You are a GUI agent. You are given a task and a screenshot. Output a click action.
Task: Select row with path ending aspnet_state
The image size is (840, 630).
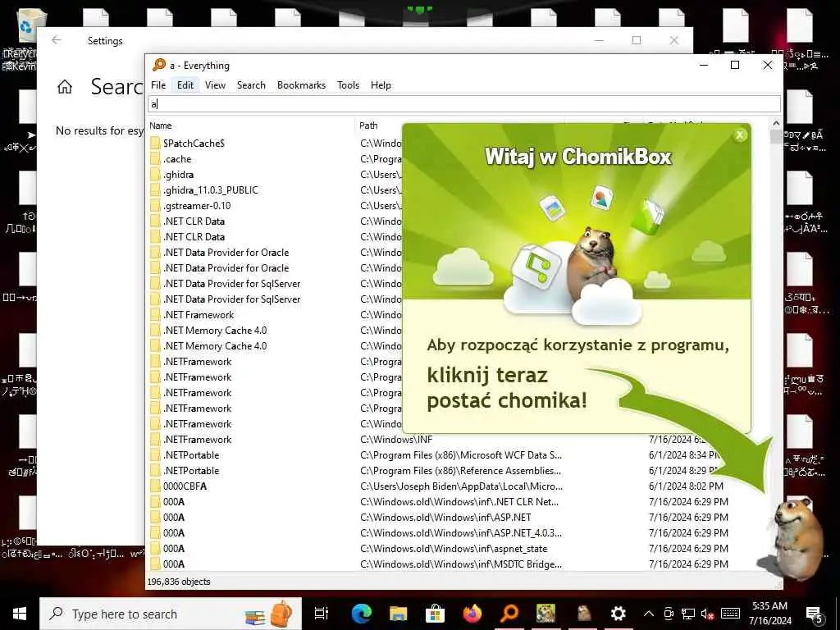pos(454,548)
